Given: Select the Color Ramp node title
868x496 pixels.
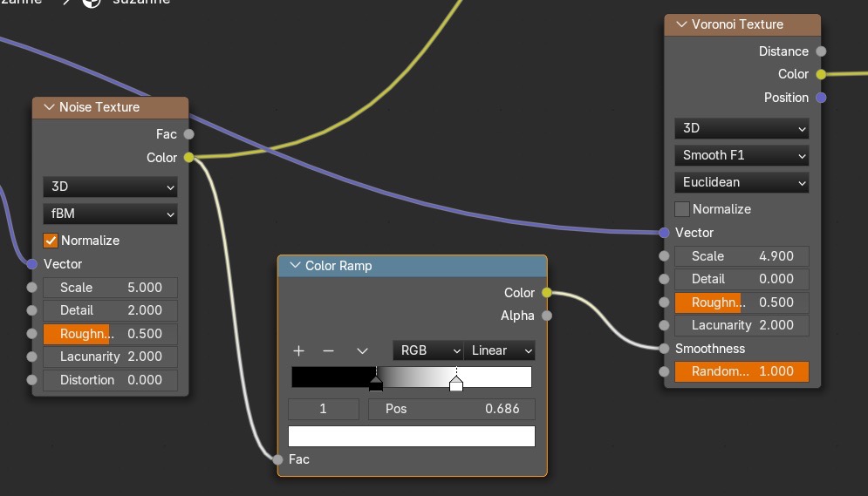Looking at the screenshot, I should [x=338, y=266].
